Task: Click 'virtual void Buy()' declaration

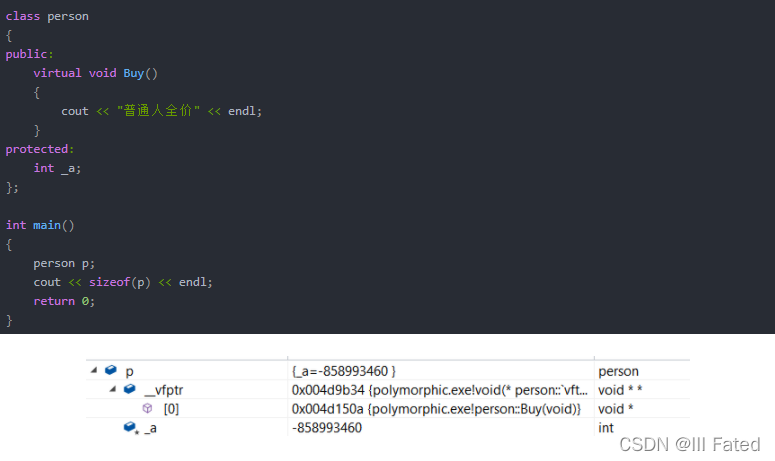Action: [95, 73]
